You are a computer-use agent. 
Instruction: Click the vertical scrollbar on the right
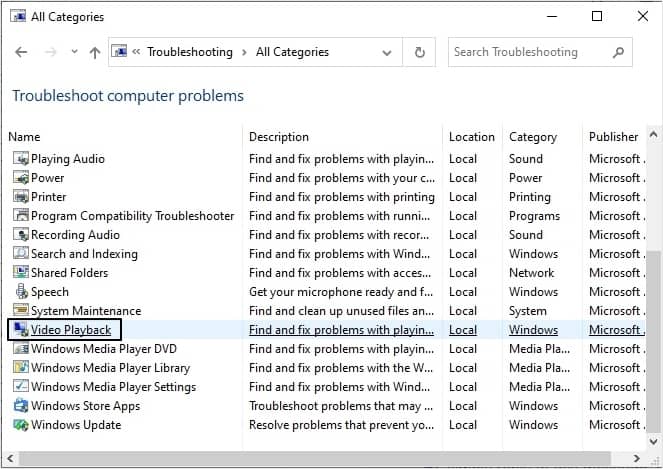[654, 300]
